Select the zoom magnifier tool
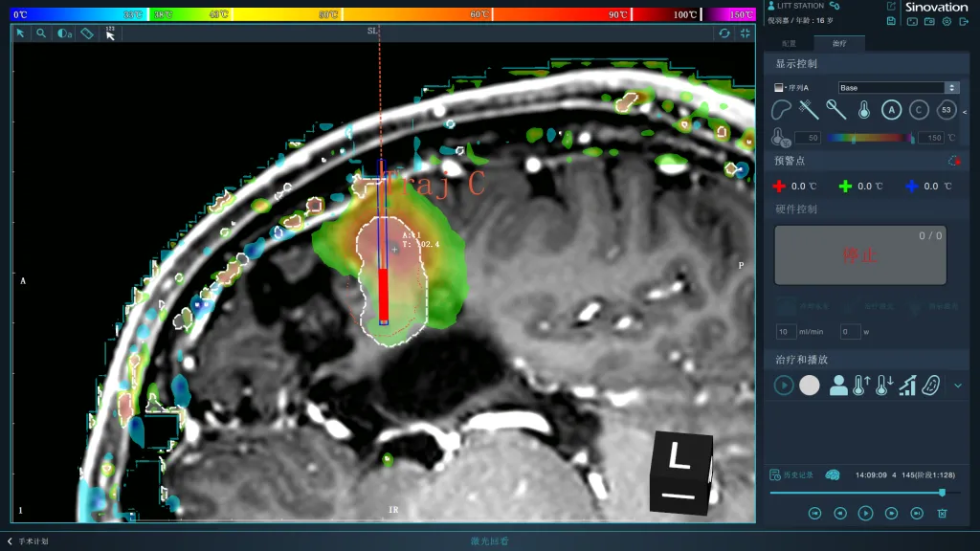980x551 pixels. click(x=41, y=33)
